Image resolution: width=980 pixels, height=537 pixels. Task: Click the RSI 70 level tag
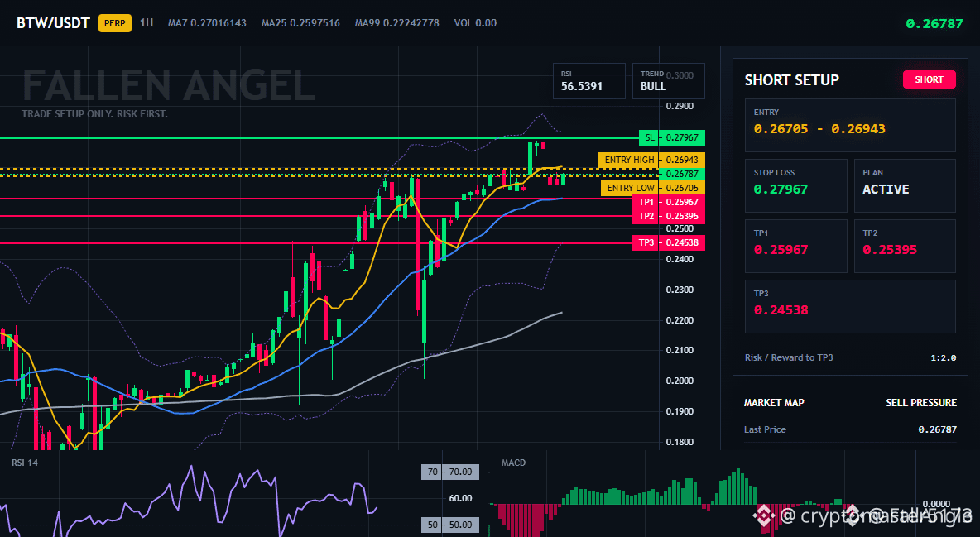coord(450,472)
